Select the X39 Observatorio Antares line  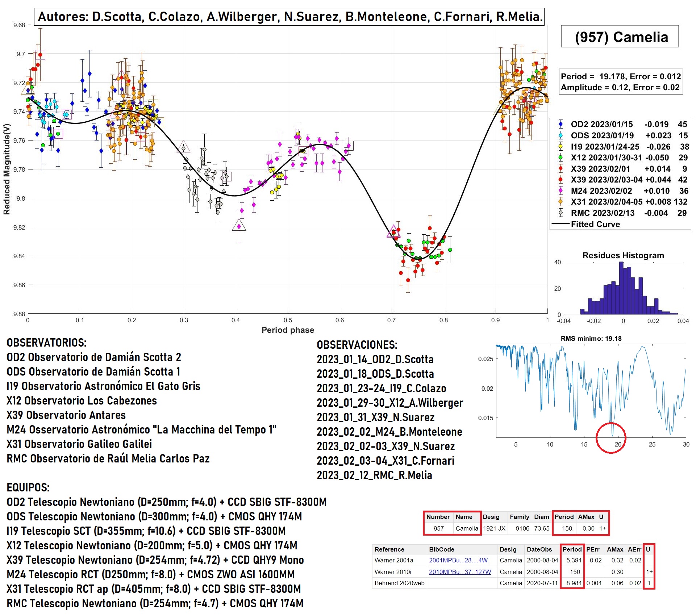tap(66, 415)
